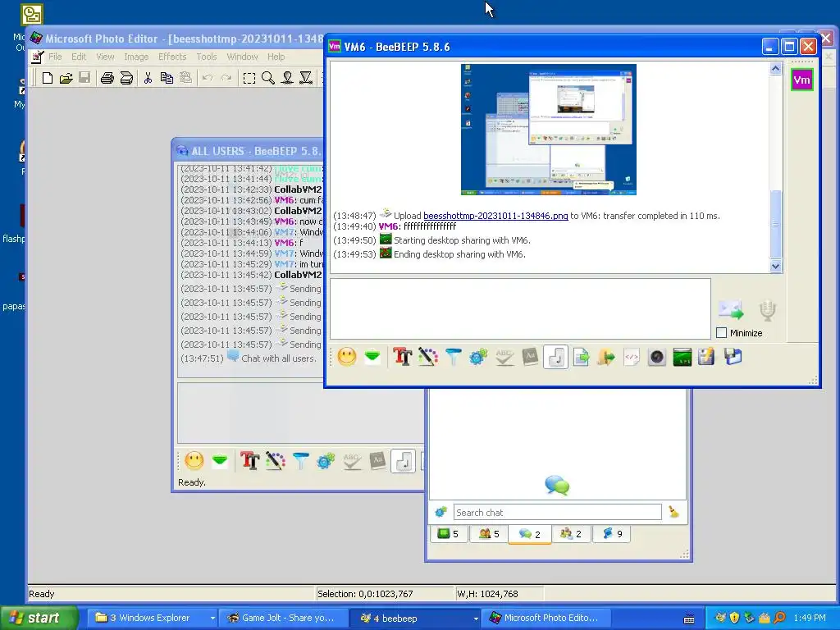The height and width of the screenshot is (630, 840).
Task: Click the send message arrow icon in VM6
Action: tap(731, 310)
